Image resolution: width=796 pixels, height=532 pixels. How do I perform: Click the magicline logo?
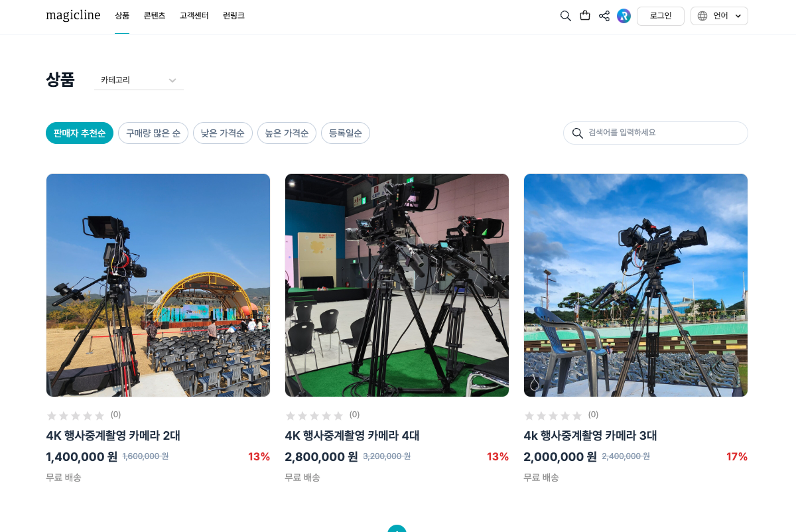click(x=73, y=15)
